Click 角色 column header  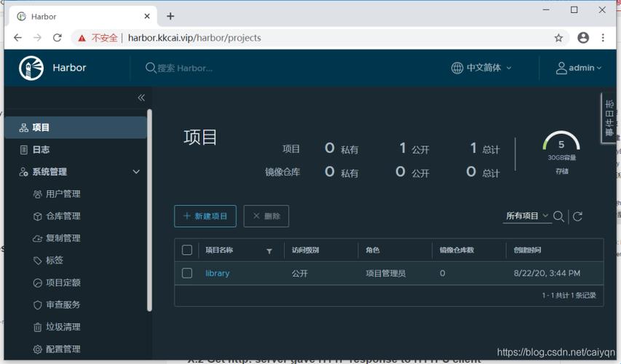(x=373, y=250)
